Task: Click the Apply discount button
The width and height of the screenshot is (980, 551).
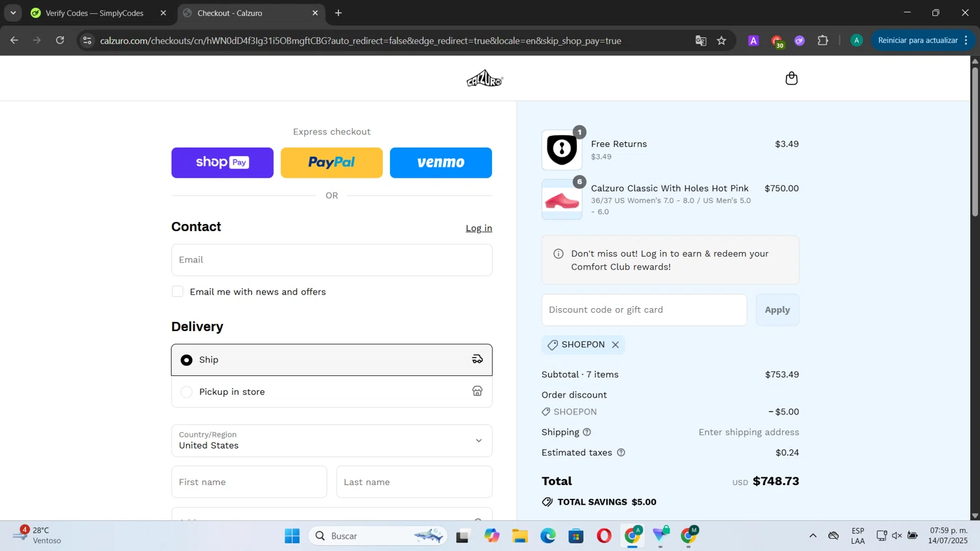Action: [x=777, y=310]
